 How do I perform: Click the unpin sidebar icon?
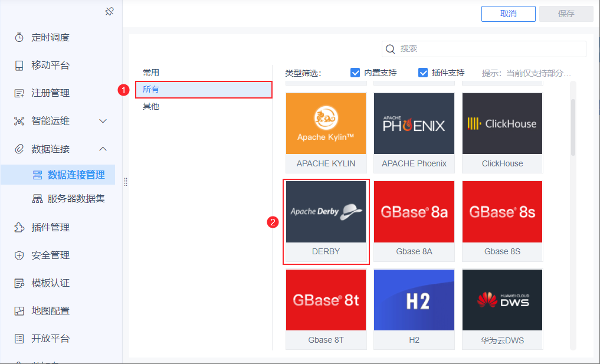point(109,11)
